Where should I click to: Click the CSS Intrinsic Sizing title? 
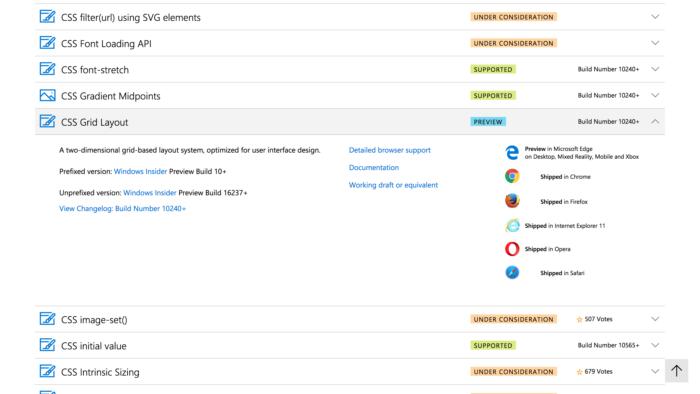[100, 372]
